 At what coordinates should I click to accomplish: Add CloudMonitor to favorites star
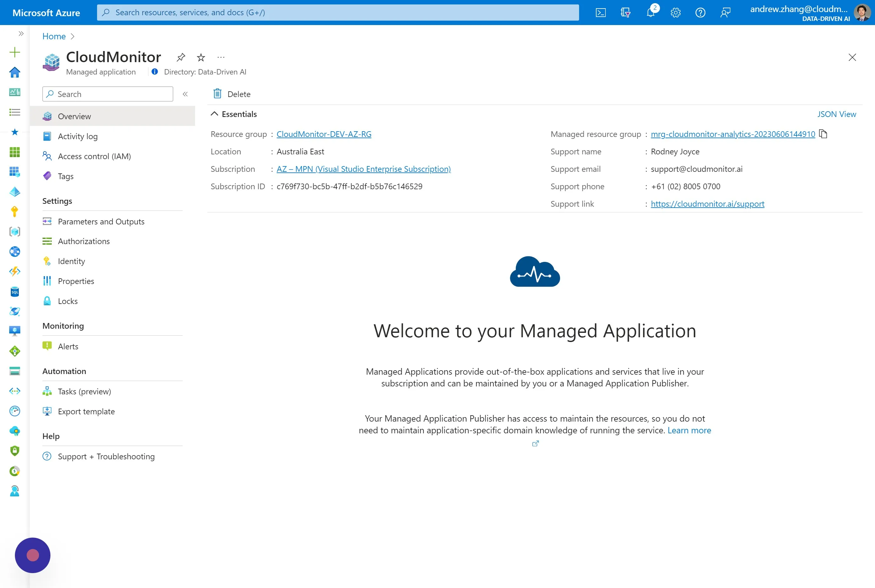201,57
